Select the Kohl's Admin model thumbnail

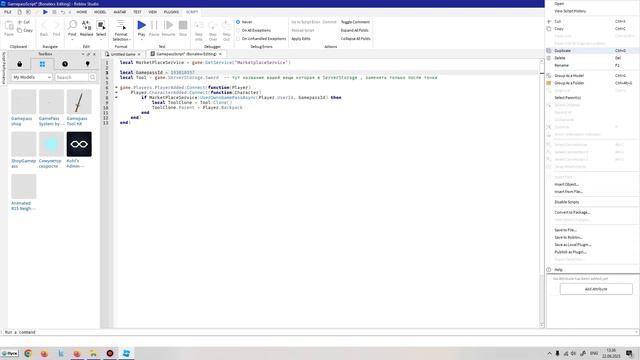79,144
